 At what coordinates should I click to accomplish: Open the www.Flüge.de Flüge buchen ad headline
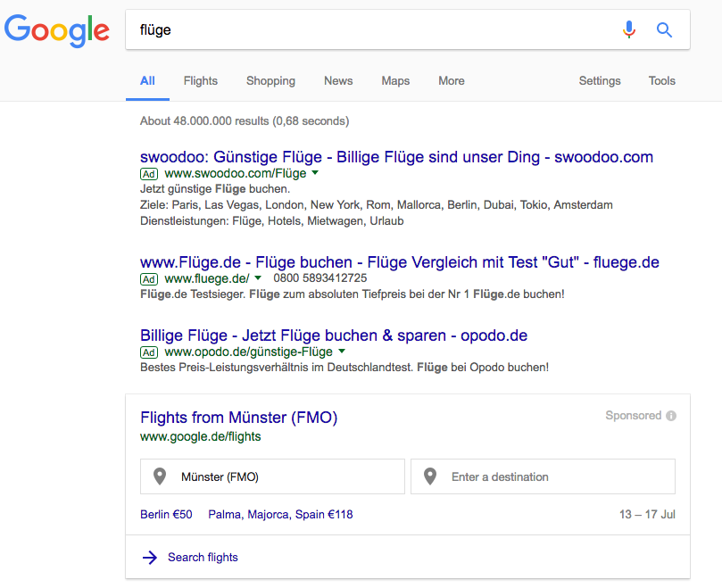[x=400, y=262]
